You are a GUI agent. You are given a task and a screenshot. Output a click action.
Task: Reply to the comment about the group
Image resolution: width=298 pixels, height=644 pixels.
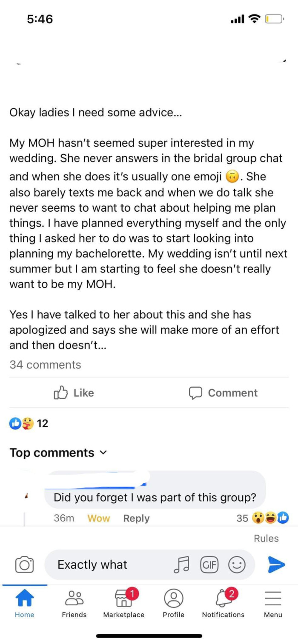coord(136,518)
